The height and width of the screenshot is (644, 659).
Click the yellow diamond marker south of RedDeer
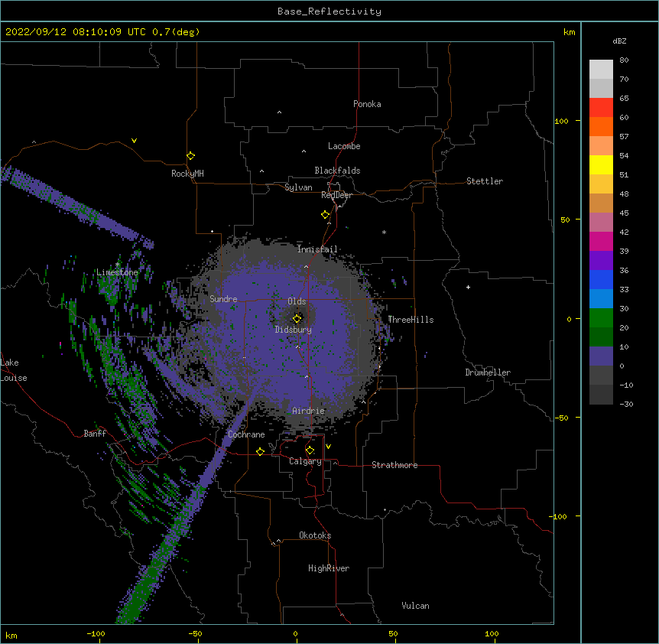coord(326,215)
